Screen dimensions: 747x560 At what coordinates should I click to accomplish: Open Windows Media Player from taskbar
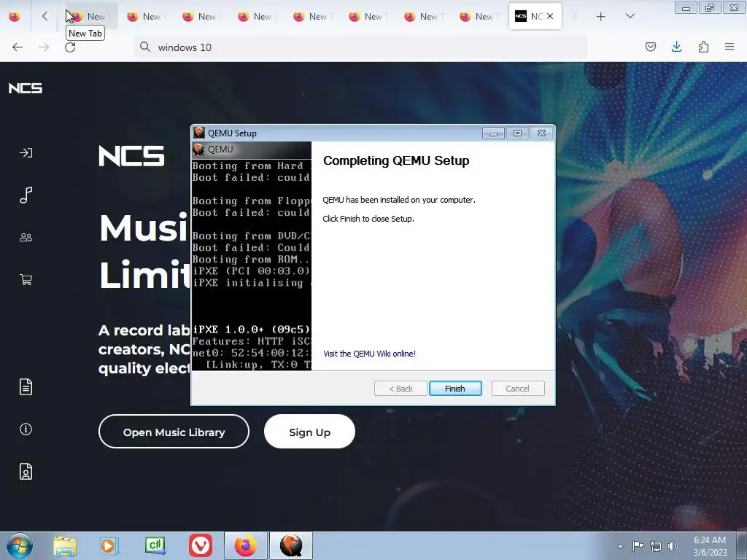point(109,545)
